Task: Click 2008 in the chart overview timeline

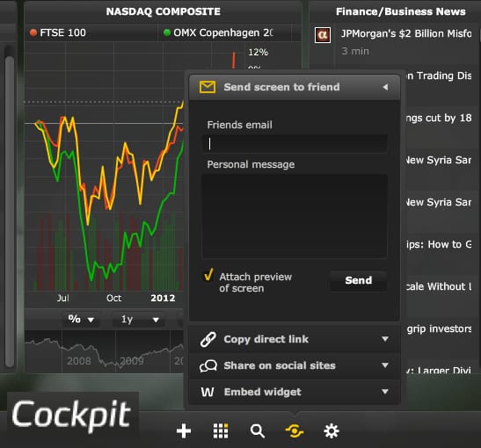Action: [x=79, y=361]
